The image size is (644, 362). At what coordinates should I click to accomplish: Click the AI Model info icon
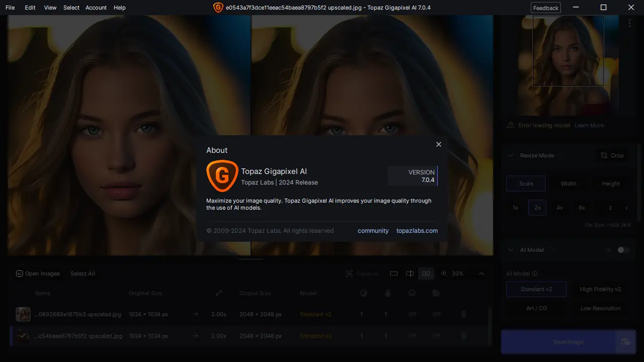click(535, 274)
